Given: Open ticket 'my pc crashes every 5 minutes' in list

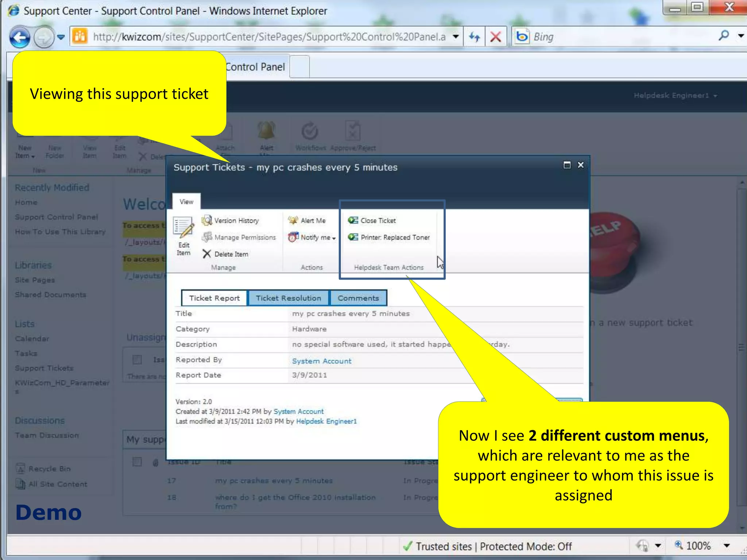Looking at the screenshot, I should click(x=274, y=481).
